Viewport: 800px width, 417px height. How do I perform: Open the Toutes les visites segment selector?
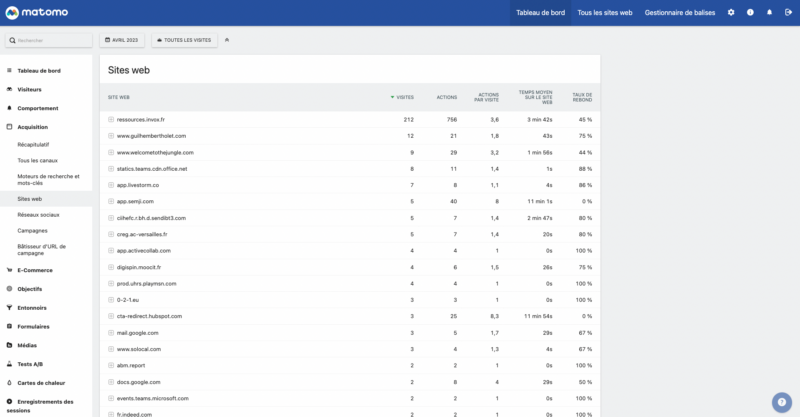pyautogui.click(x=184, y=40)
